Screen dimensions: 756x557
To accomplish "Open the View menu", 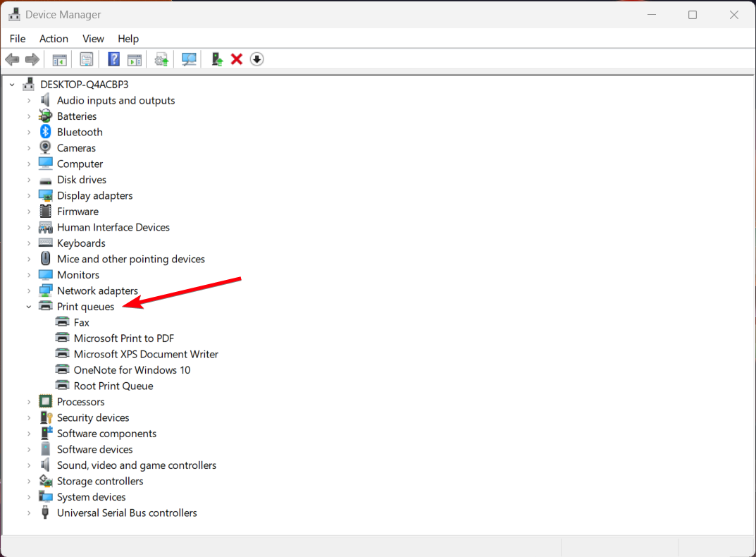I will [93, 39].
